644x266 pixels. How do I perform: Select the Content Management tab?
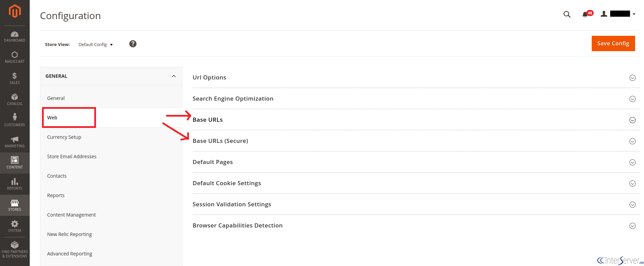point(111,215)
